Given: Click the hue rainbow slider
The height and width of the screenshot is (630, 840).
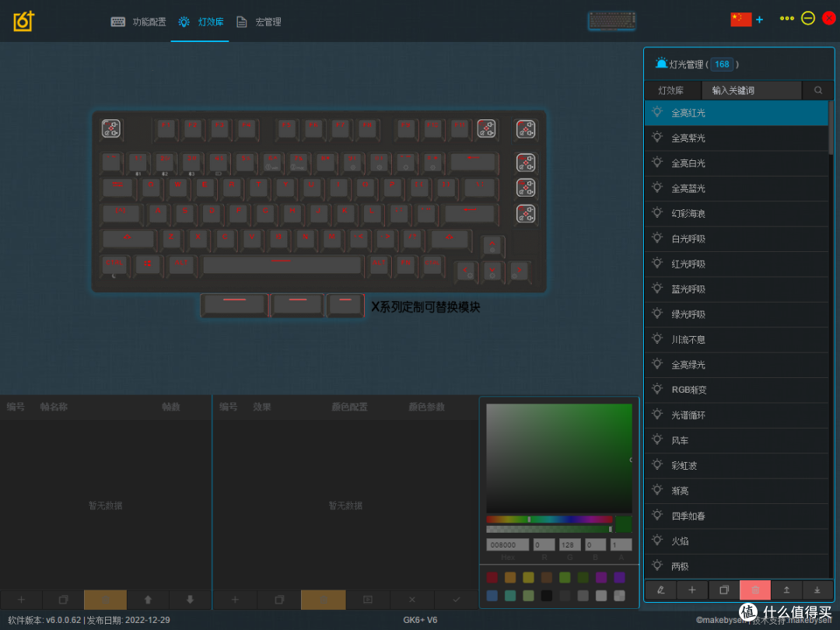Looking at the screenshot, I should tap(549, 519).
